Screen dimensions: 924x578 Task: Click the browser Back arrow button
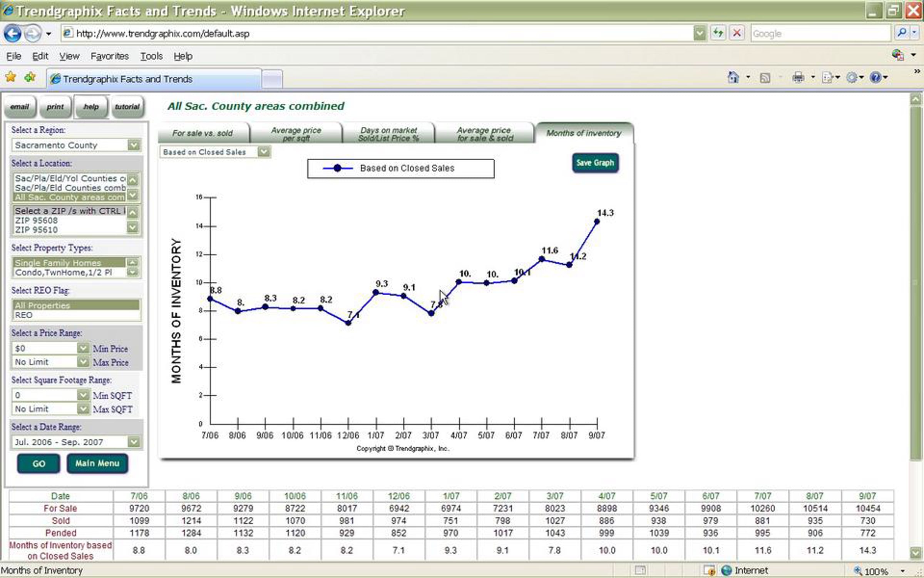12,34
